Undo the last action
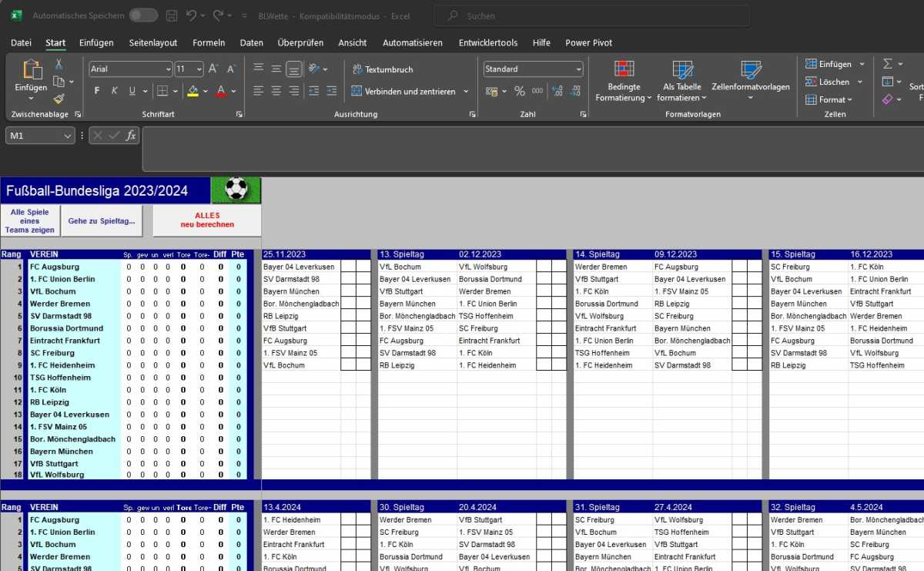The image size is (924, 571). (192, 15)
